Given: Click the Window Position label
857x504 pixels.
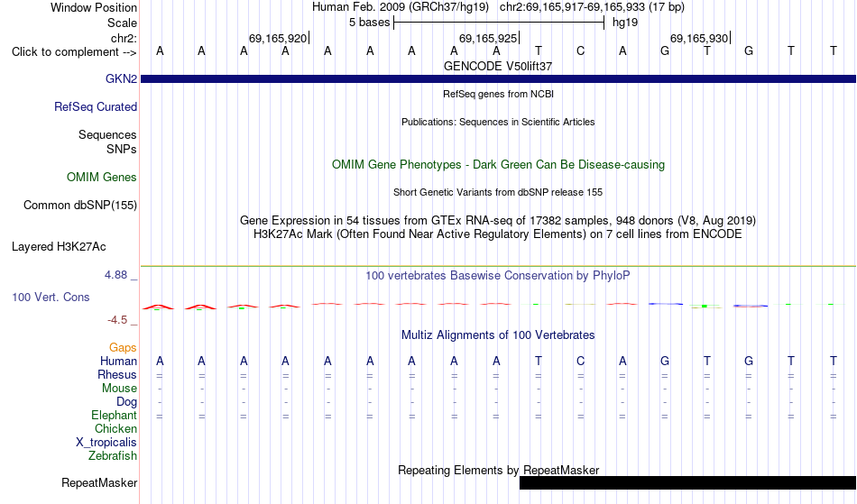Looking at the screenshot, I should click(x=94, y=7).
